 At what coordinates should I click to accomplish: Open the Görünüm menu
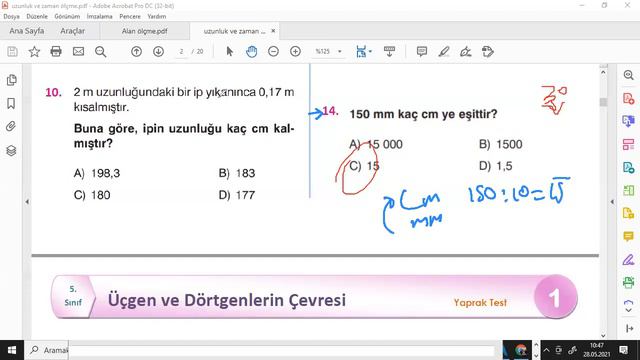pyautogui.click(x=67, y=16)
